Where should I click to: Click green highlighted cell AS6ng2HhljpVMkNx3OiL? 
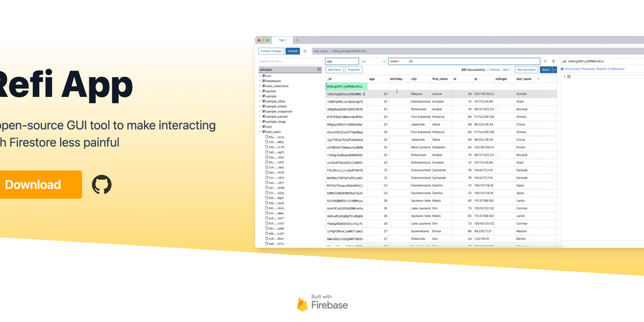(347, 87)
